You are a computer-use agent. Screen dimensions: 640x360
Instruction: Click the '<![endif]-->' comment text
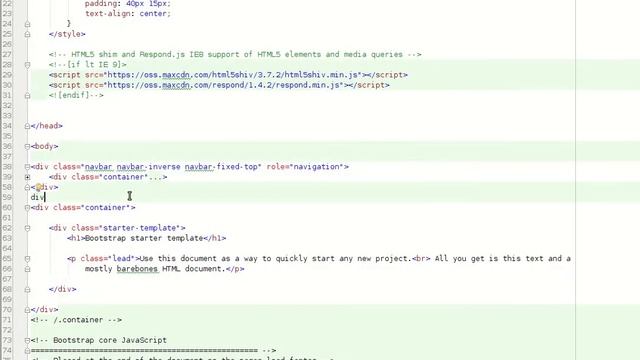(76, 95)
